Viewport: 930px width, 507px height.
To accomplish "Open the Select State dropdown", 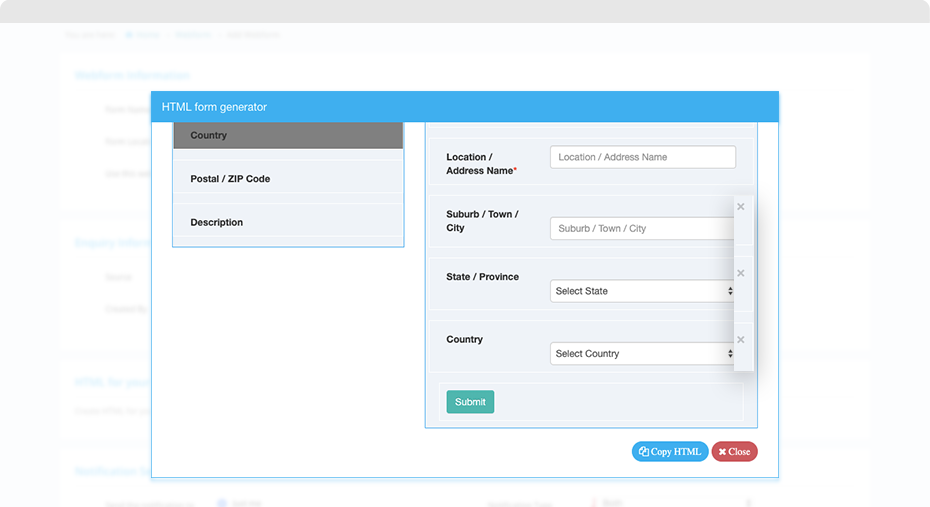I will [643, 291].
